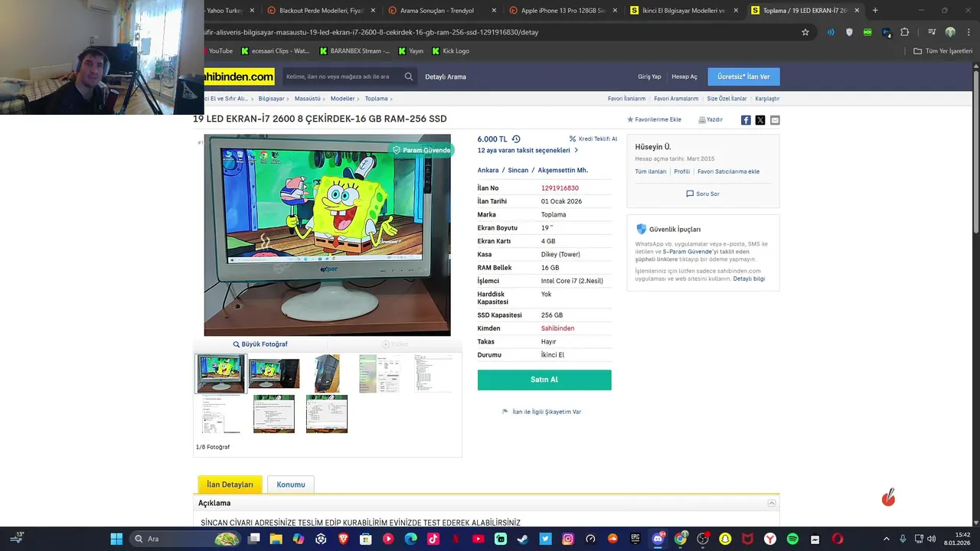Viewport: 980px width, 551px height.
Task: Show hidden system tray icons chevron
Action: point(887,539)
